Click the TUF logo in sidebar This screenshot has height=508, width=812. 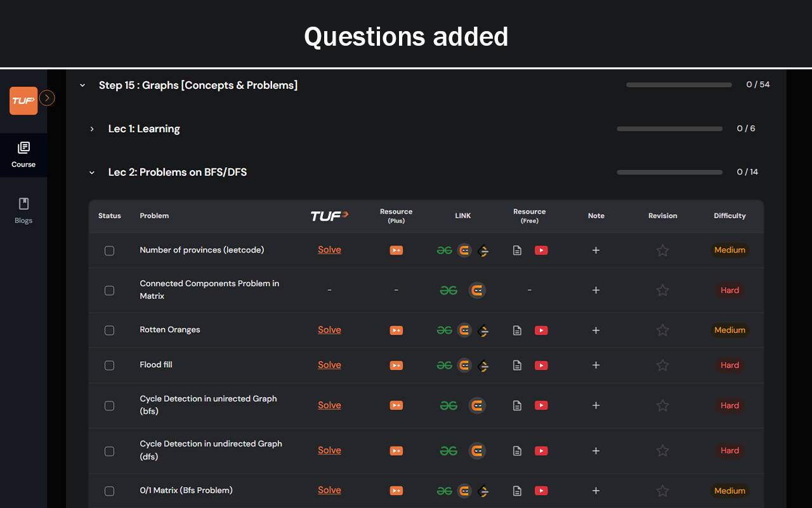[23, 101]
